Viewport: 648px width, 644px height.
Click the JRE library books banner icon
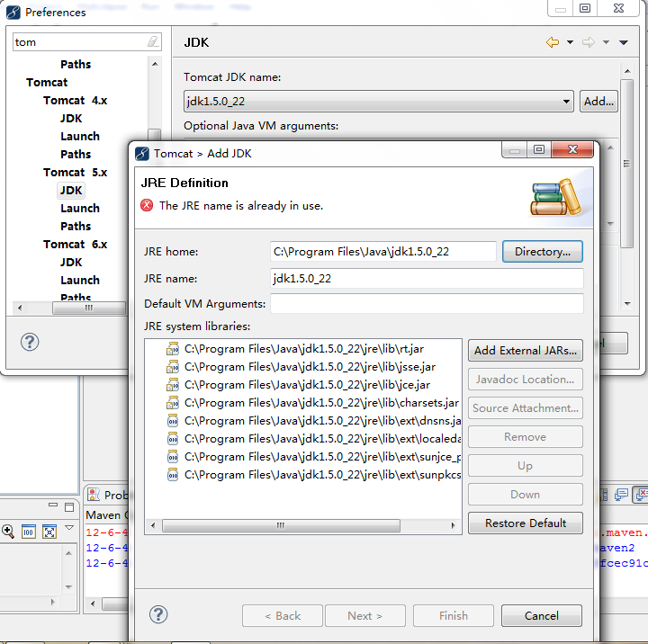point(554,198)
